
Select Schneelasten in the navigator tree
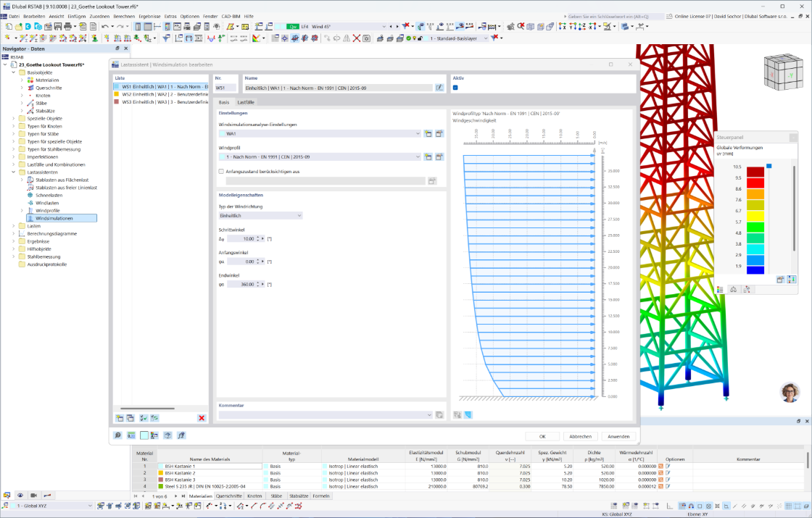click(49, 195)
